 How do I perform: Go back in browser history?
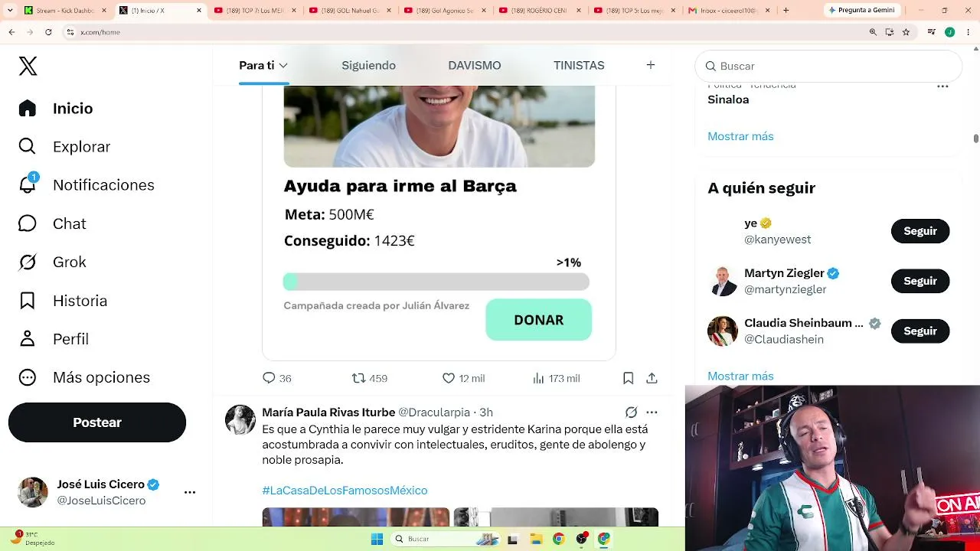coord(11,32)
